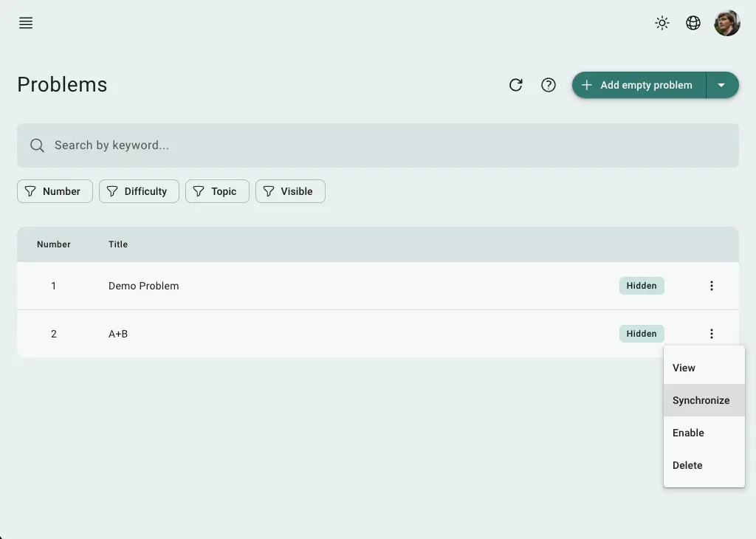The width and height of the screenshot is (756, 539).
Task: Click the Demo Problem title
Action: [144, 286]
